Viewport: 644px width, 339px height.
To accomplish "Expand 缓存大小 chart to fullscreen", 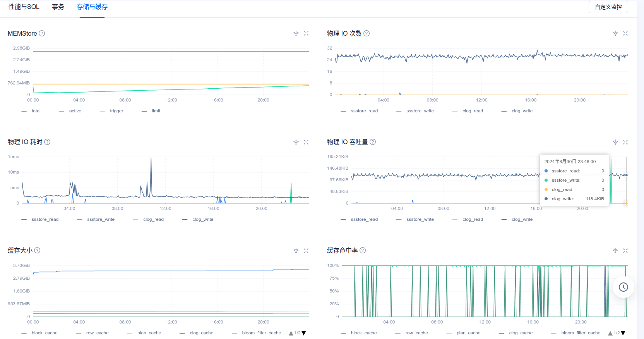I will pyautogui.click(x=306, y=251).
